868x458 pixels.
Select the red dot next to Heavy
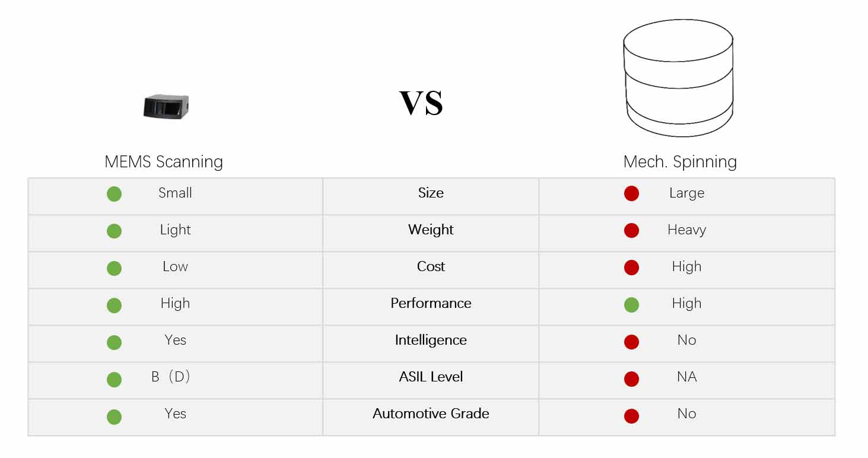pyautogui.click(x=631, y=231)
